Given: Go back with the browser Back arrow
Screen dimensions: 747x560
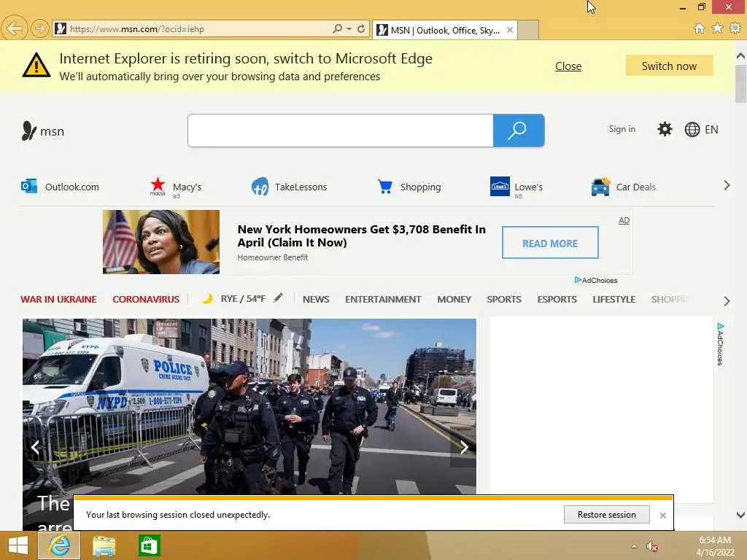Looking at the screenshot, I should (15, 28).
